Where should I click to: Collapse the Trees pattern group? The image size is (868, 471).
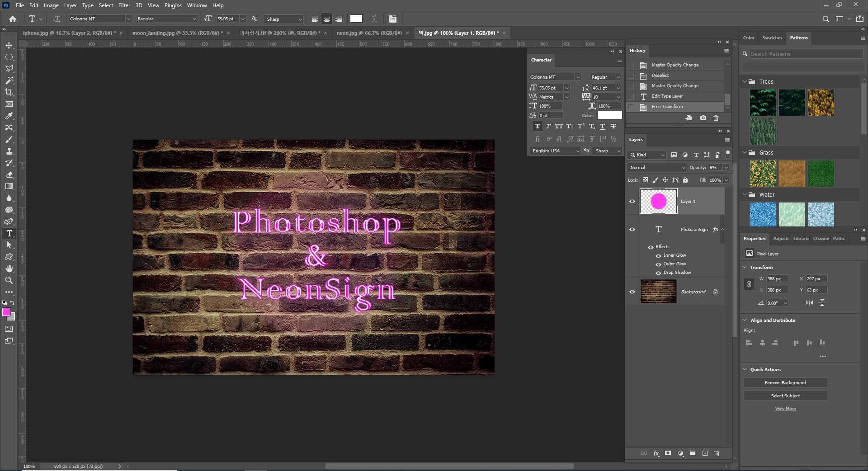tap(745, 82)
